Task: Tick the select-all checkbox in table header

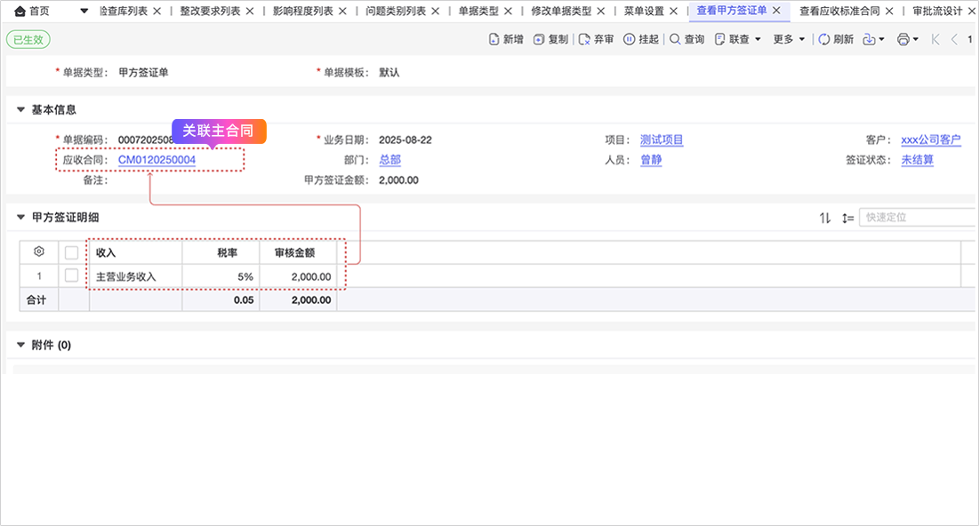Action: [x=72, y=252]
